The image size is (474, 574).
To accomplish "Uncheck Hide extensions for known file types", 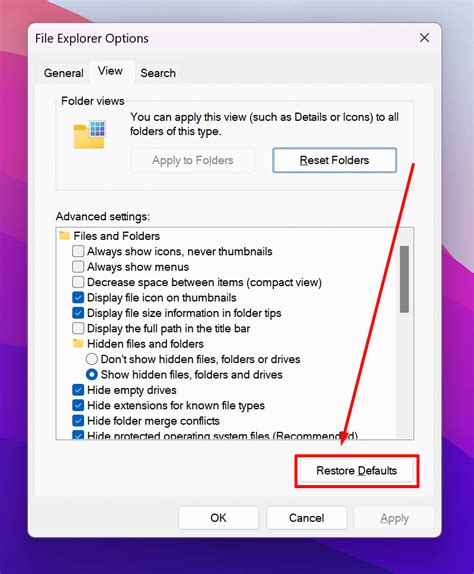I will tap(78, 405).
